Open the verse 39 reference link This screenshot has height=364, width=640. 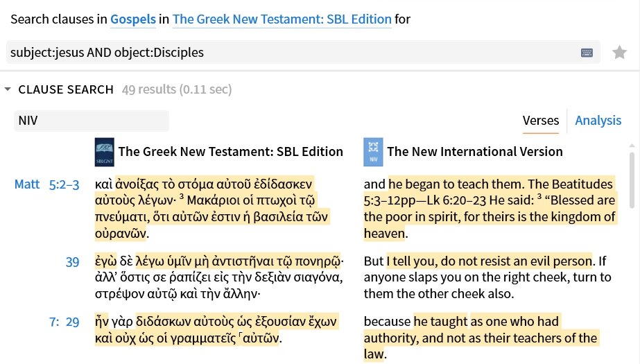73,262
